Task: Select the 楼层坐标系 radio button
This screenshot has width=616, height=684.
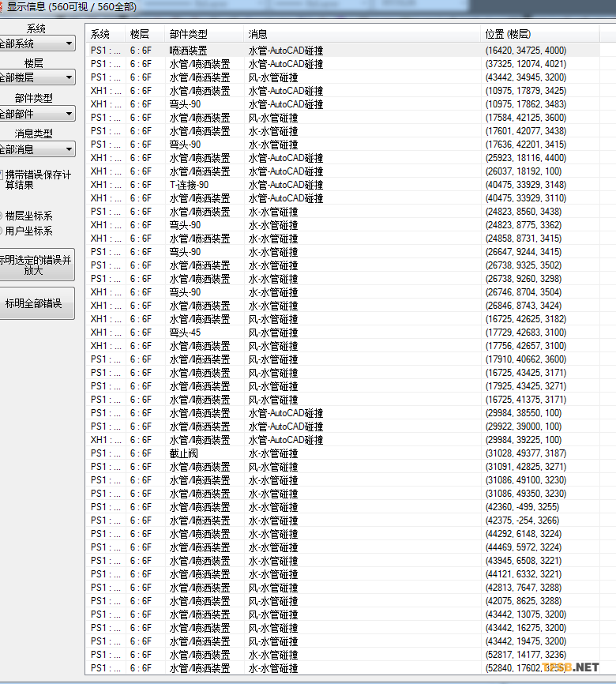Action: pyautogui.click(x=2, y=216)
